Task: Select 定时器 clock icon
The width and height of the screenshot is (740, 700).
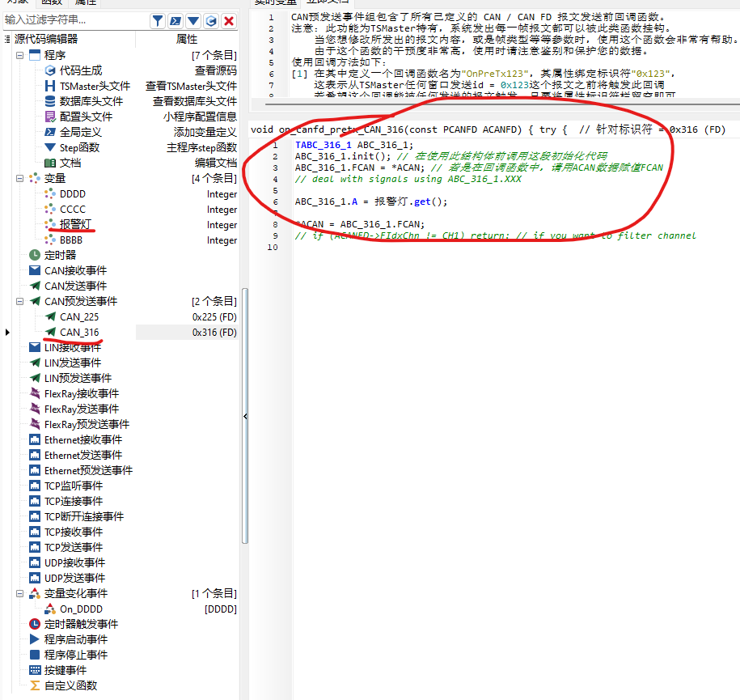Action: tap(35, 256)
